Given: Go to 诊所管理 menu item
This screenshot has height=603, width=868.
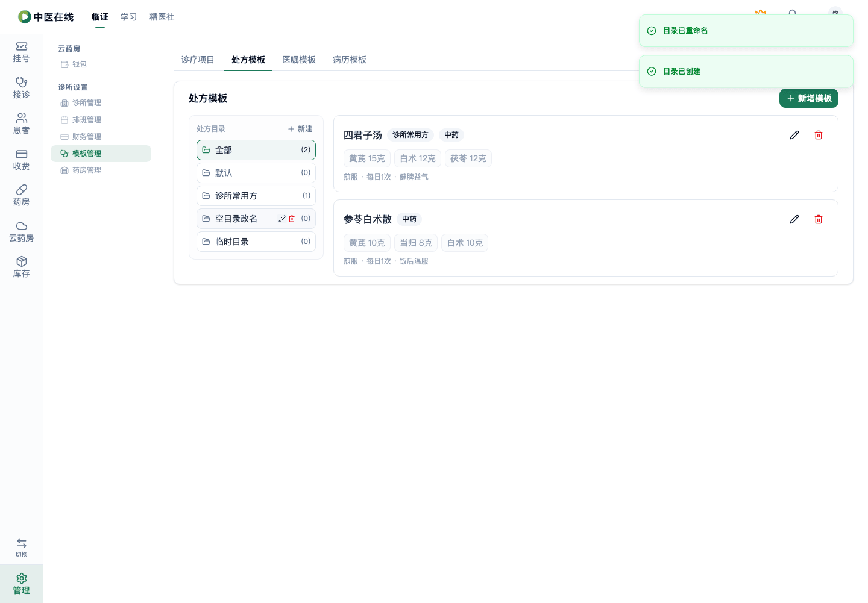Looking at the screenshot, I should 101,103.
